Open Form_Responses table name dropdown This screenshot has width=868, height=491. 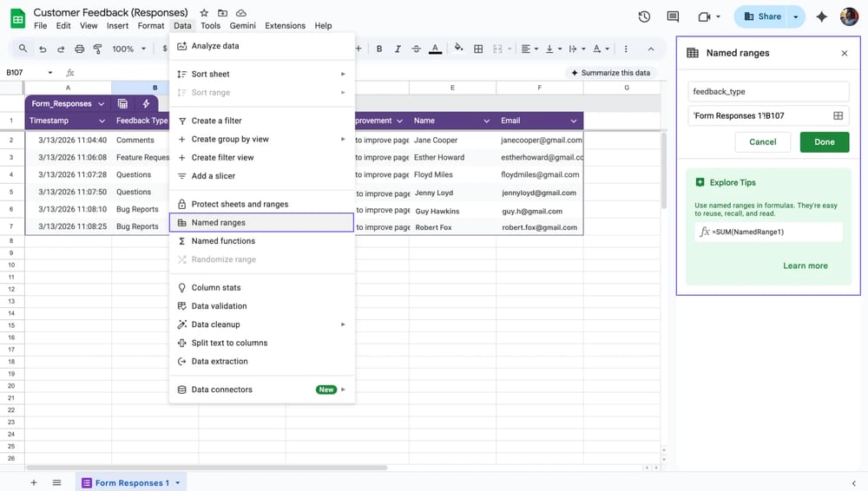[101, 104]
